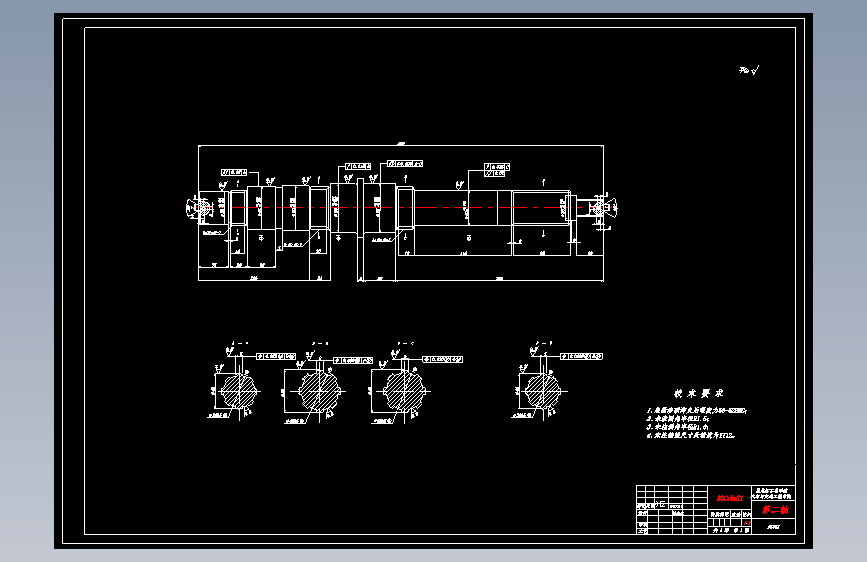Select the red dashed shaft centerline
Image resolution: width=867 pixels, height=562 pixels.
pyautogui.click(x=401, y=207)
